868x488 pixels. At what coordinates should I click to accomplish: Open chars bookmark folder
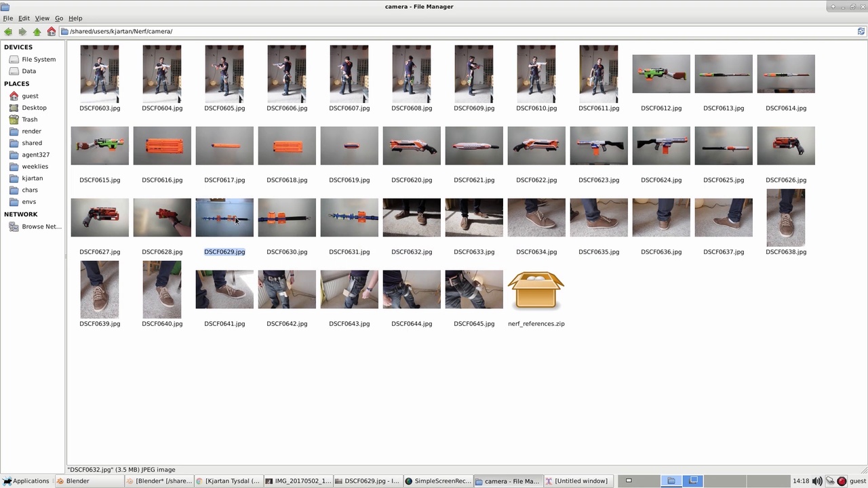(24, 190)
